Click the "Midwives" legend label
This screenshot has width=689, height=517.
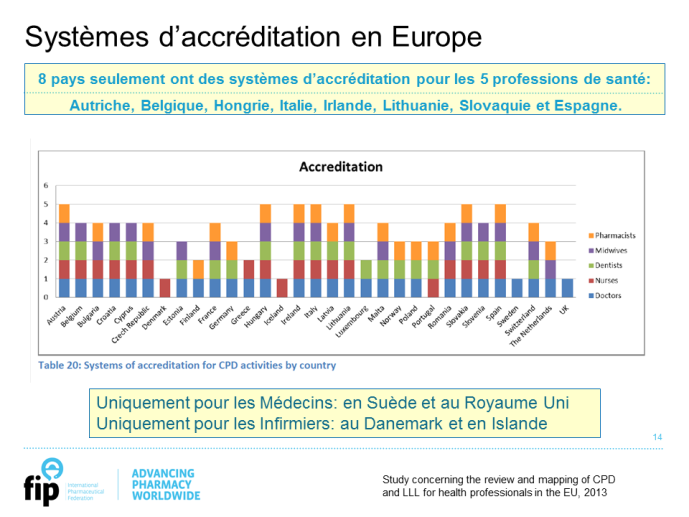(611, 251)
